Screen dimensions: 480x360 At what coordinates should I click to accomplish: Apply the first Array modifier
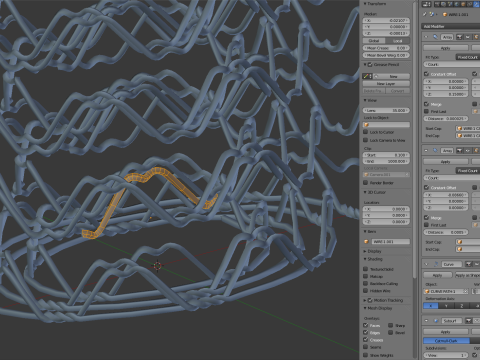[446, 48]
